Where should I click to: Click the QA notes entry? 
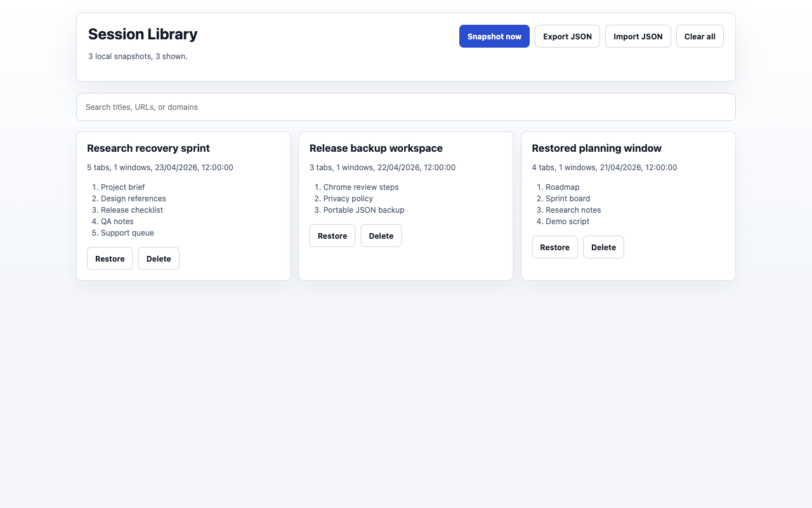coord(117,221)
